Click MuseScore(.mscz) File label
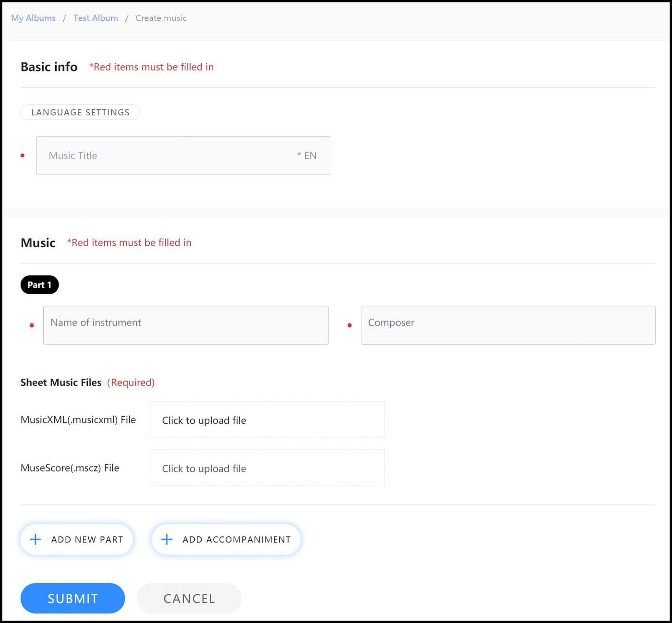The height and width of the screenshot is (623, 672). [x=70, y=467]
